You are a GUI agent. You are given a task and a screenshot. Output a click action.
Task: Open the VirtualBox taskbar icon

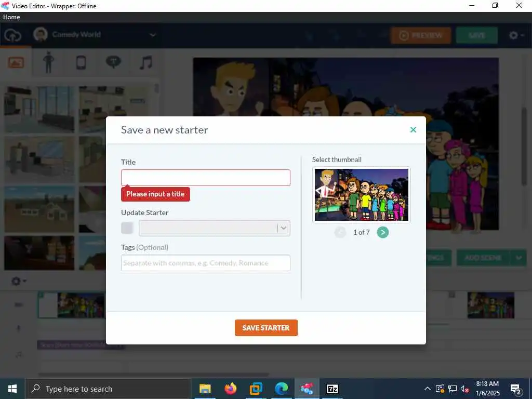point(256,389)
